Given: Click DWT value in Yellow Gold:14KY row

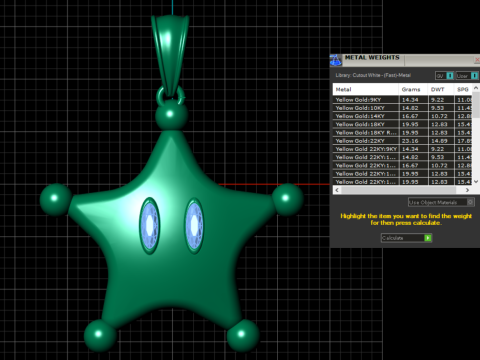Looking at the screenshot, I should [x=441, y=116].
